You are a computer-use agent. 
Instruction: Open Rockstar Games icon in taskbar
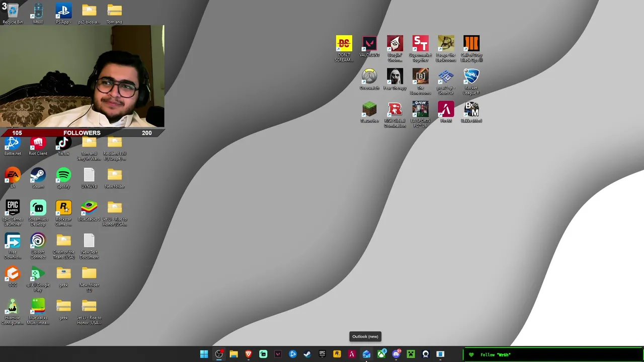(337, 354)
